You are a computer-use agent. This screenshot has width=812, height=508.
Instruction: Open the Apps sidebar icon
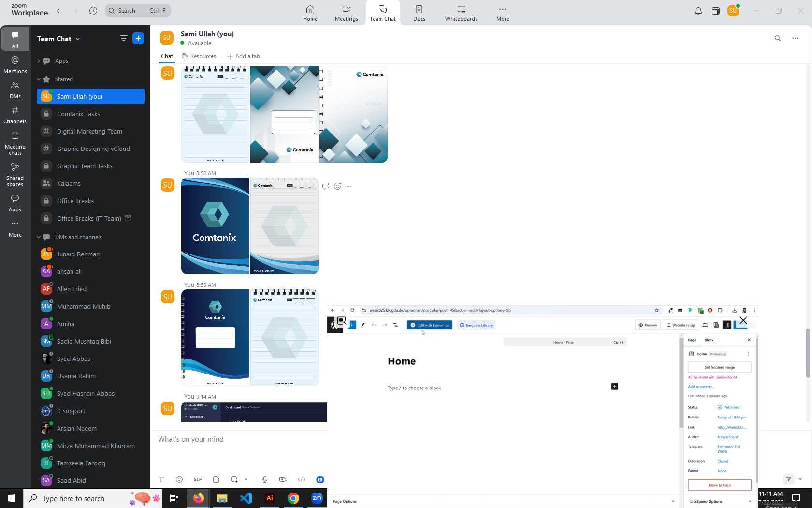(15, 203)
